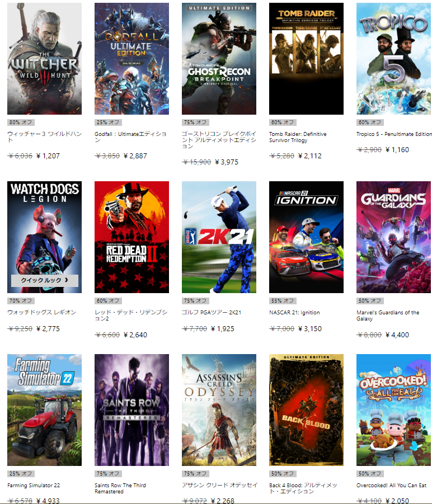Select Back 4 Blood Ultimate cover

306,410
